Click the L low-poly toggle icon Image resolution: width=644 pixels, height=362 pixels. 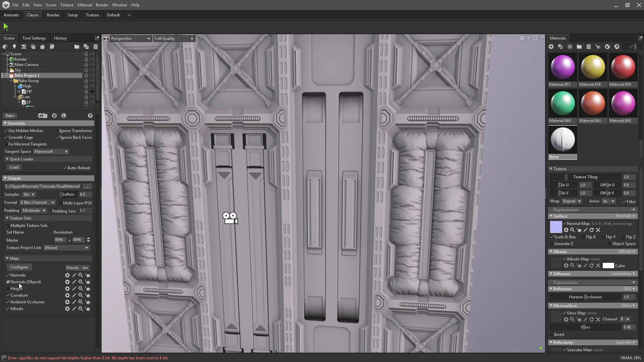click(64, 116)
